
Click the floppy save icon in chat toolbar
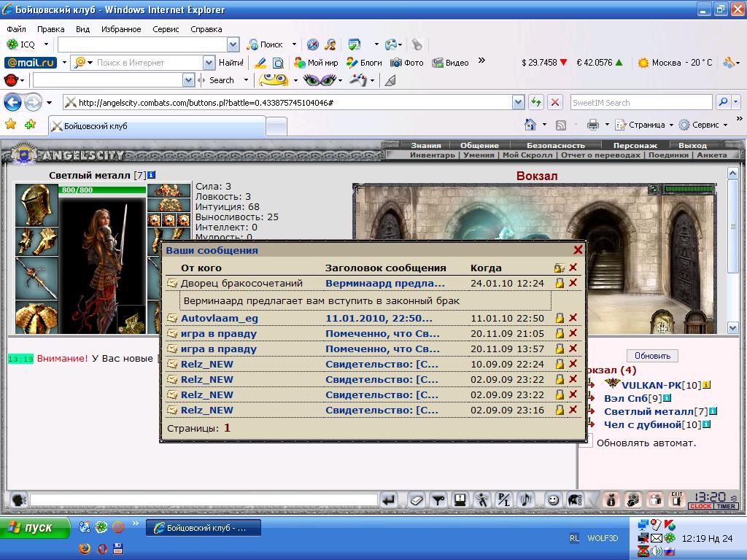point(460,500)
